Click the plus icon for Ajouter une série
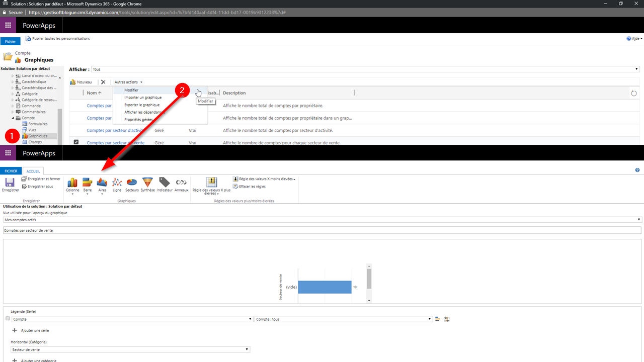The height and width of the screenshot is (362, 644). tap(15, 330)
